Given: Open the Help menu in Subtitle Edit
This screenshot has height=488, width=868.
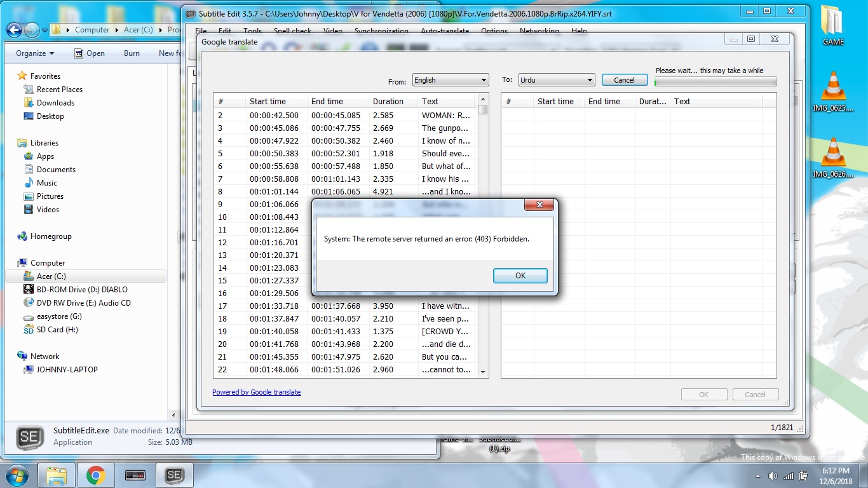Looking at the screenshot, I should click(579, 31).
